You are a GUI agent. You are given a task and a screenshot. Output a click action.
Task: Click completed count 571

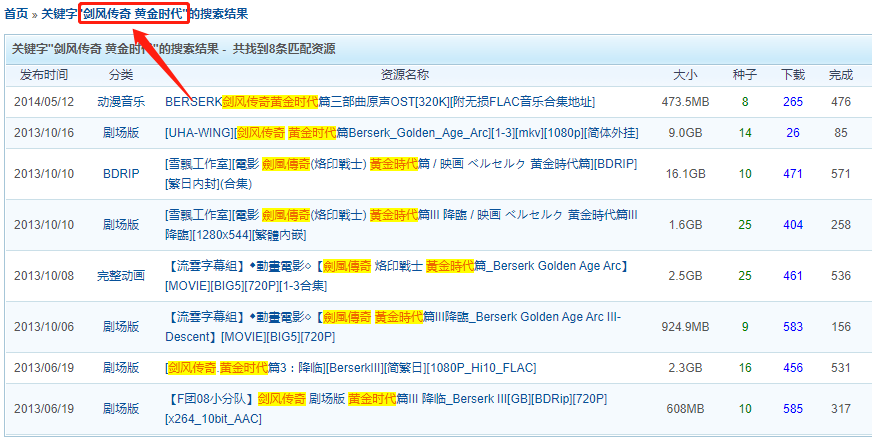coord(841,174)
